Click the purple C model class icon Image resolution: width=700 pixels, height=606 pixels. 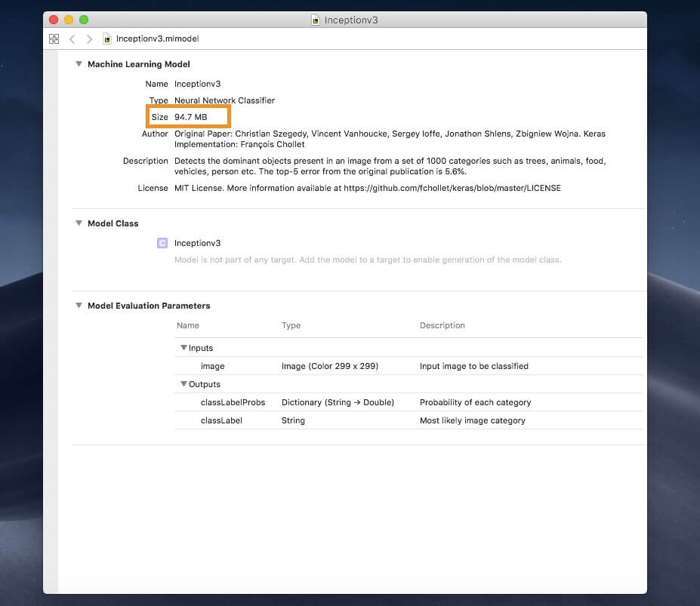[162, 243]
